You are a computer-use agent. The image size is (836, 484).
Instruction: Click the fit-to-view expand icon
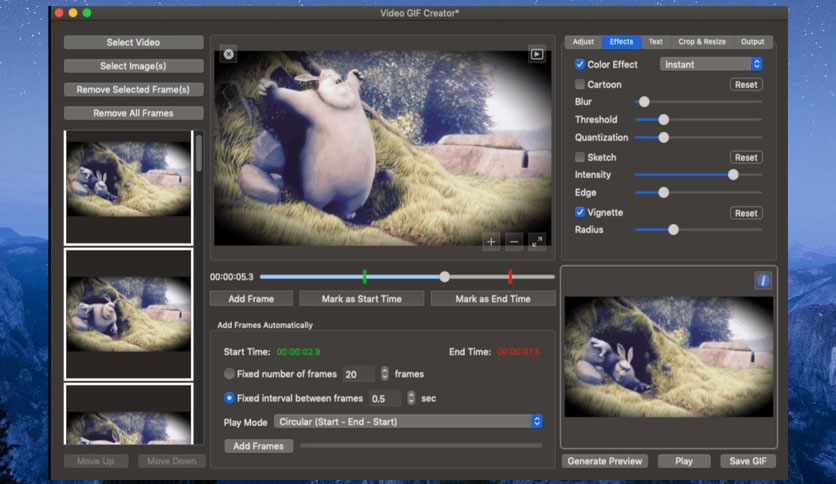tap(537, 241)
